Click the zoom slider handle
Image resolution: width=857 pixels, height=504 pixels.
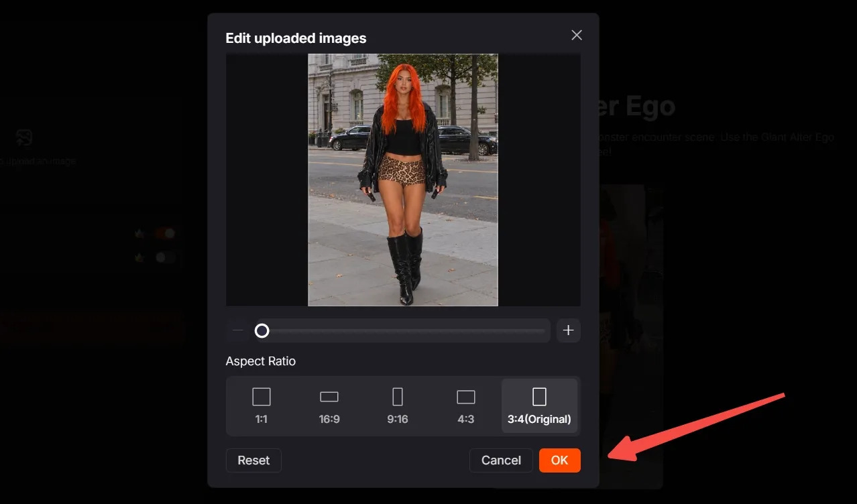(262, 330)
